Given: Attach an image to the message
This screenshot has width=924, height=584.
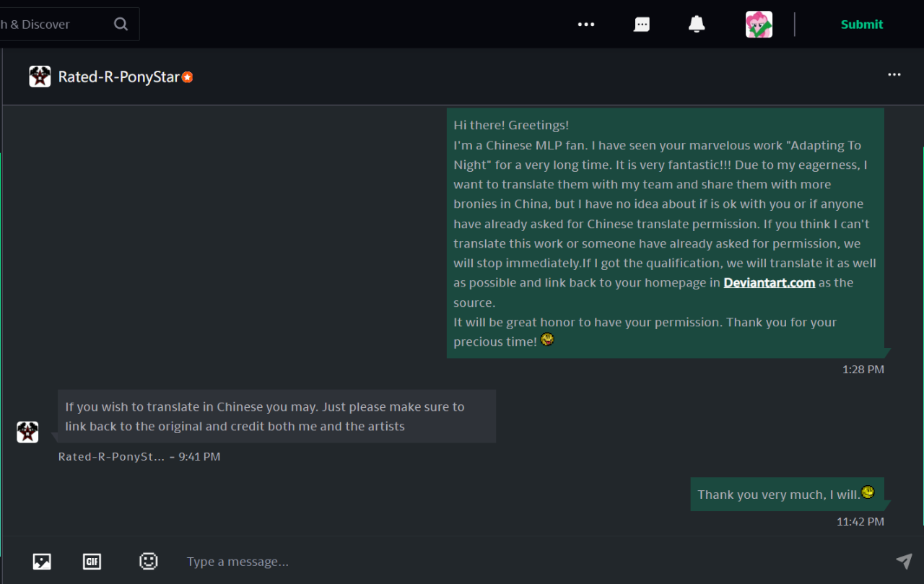Looking at the screenshot, I should click(42, 561).
